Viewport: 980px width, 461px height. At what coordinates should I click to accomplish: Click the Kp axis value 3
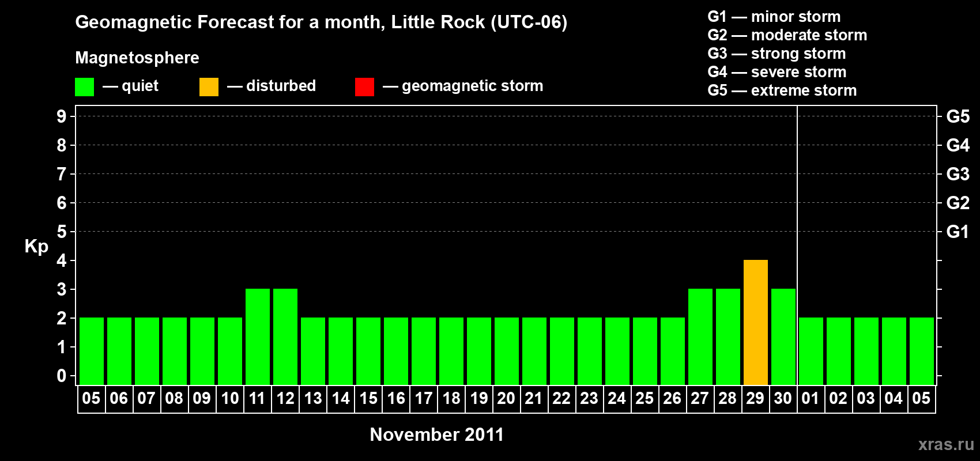tap(62, 289)
